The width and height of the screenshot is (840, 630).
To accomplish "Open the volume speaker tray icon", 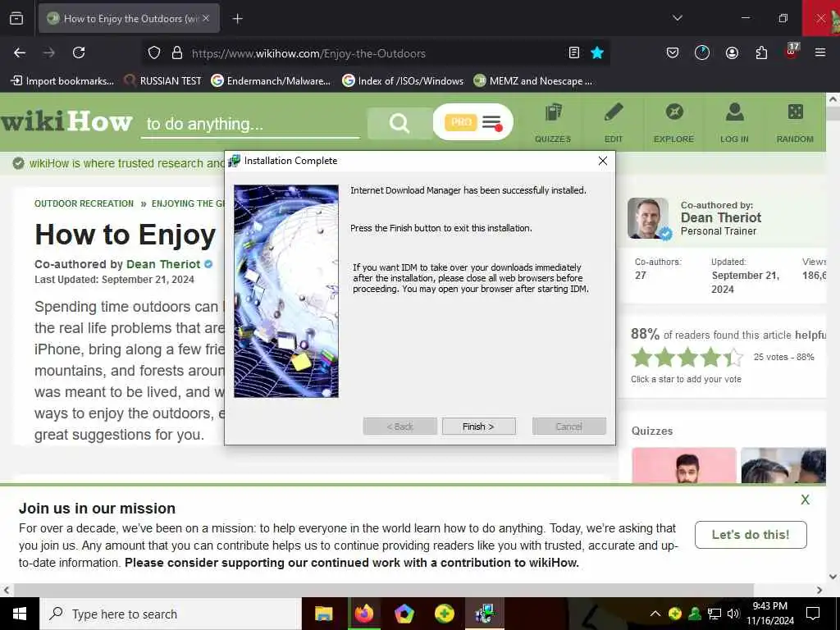I will [x=733, y=614].
